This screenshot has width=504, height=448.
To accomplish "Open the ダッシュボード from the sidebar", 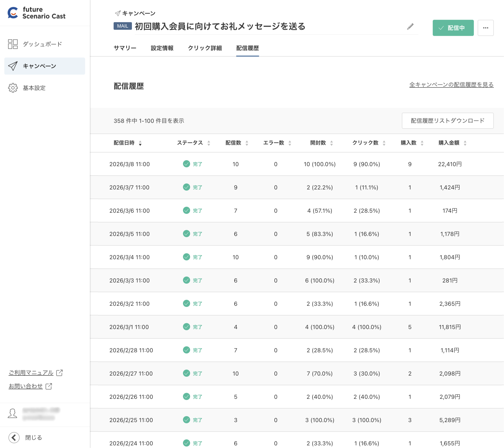I will coord(42,44).
